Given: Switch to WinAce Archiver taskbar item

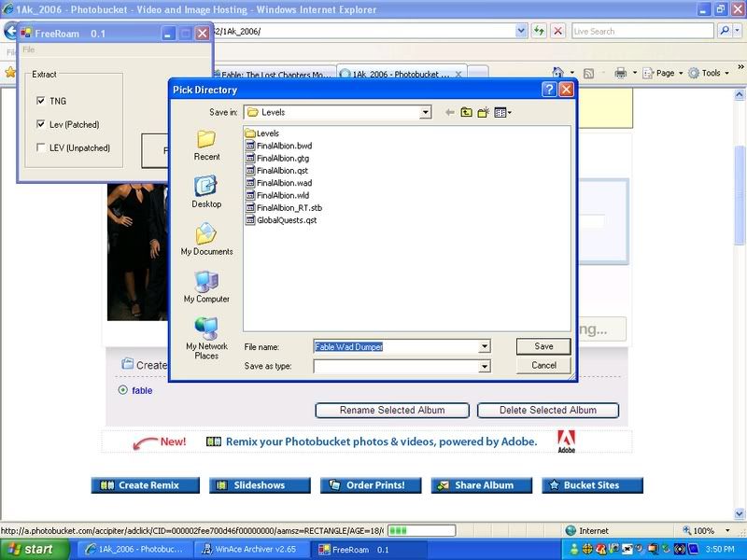Looking at the screenshot, I should (251, 550).
